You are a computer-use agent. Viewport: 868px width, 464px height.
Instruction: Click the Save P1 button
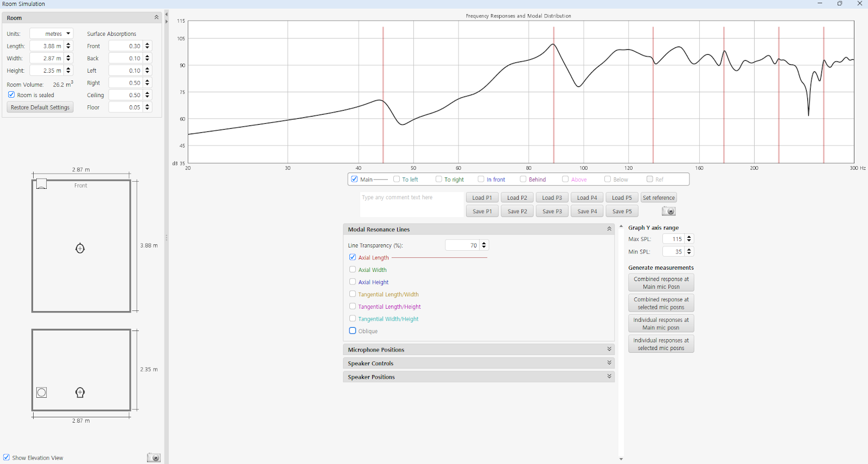482,211
